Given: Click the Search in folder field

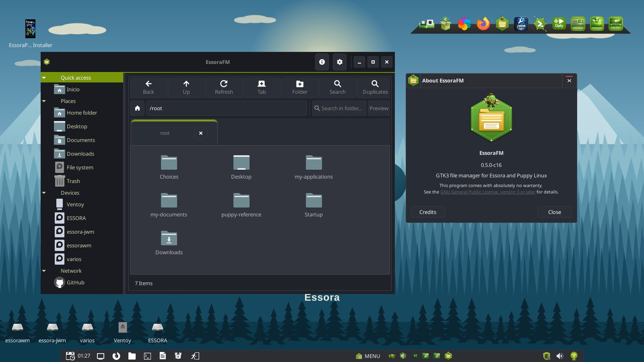Looking at the screenshot, I should tap(339, 108).
